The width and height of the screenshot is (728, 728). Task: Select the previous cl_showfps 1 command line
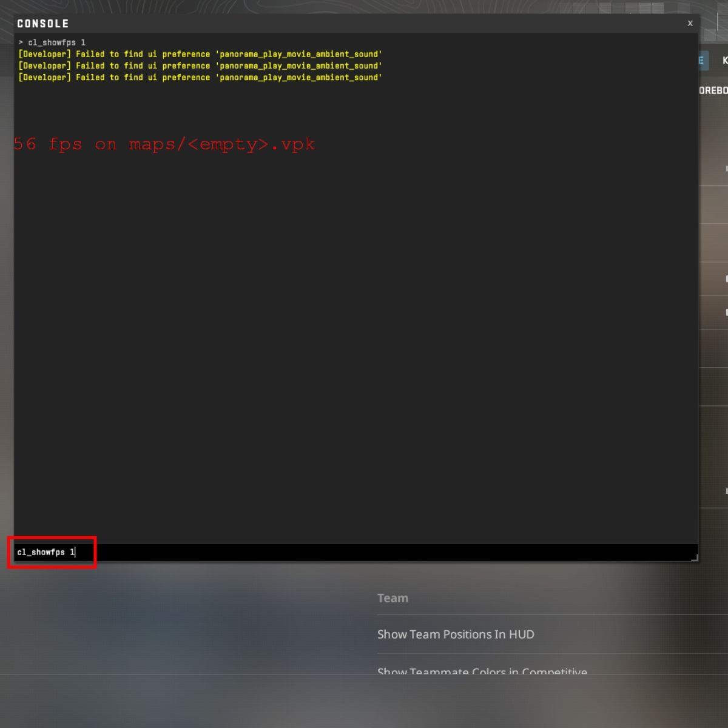[x=55, y=42]
